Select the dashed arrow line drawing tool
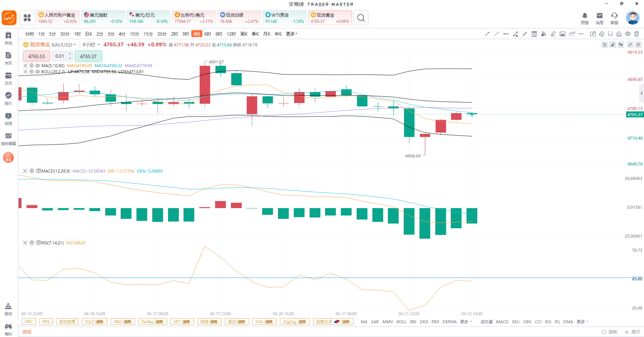The image size is (644, 337). (496, 34)
